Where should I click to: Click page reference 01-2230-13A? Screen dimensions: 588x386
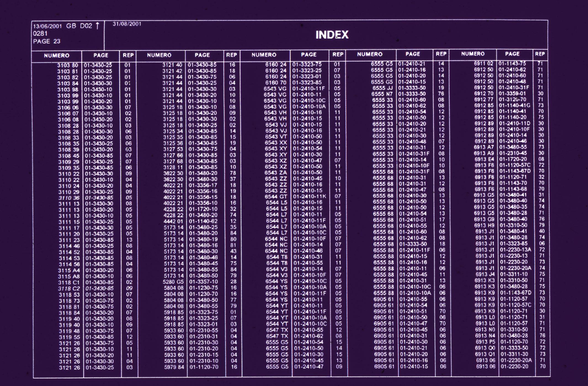coord(516,250)
